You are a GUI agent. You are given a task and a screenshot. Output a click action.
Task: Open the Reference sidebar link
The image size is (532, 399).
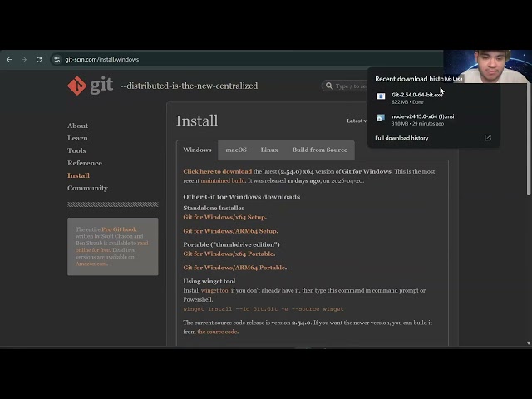pos(85,163)
